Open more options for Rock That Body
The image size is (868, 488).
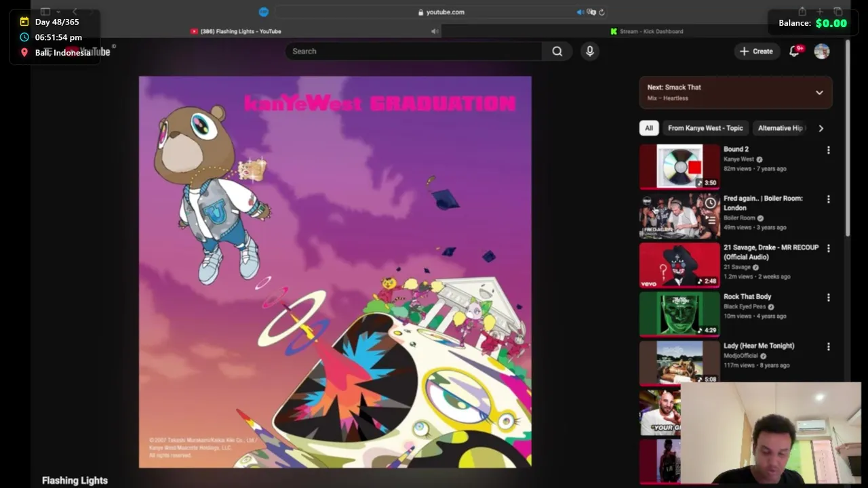pos(828,298)
